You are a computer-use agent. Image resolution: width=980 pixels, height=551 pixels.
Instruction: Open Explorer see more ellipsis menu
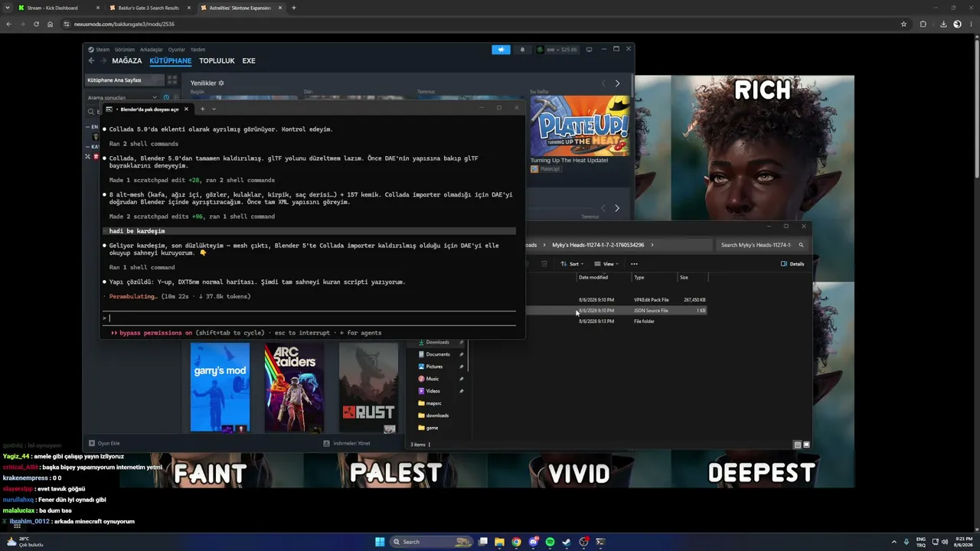tap(634, 264)
